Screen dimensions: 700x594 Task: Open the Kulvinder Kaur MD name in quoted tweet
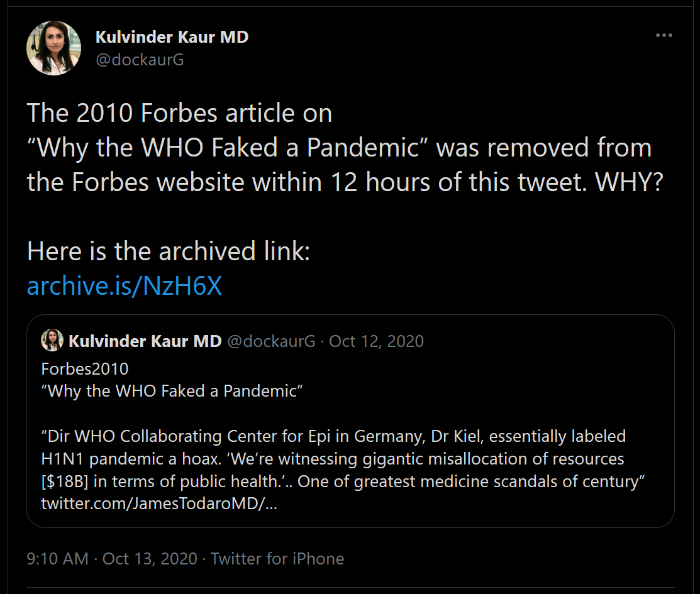pos(145,341)
